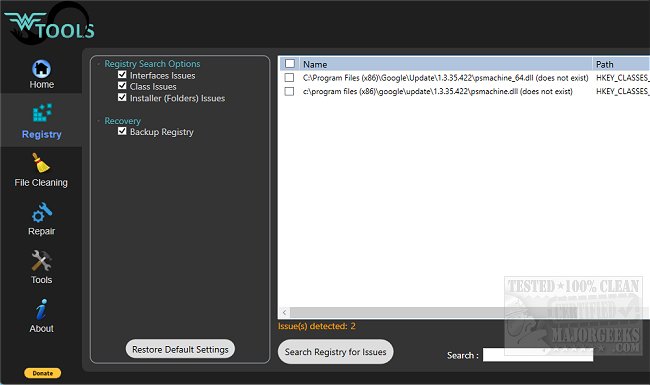Uncheck Backup Registry option
650x385 pixels.
tap(122, 131)
